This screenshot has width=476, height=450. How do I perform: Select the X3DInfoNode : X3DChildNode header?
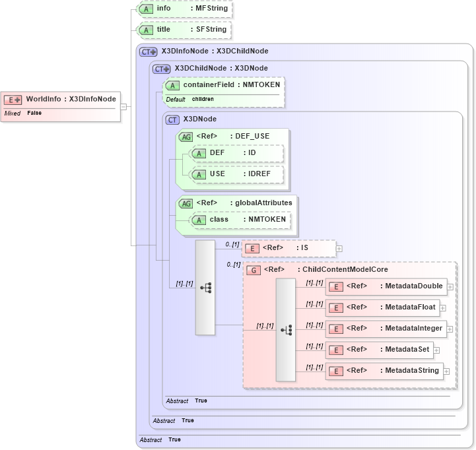pos(215,51)
